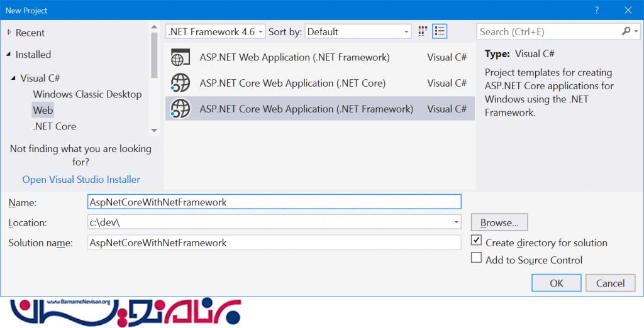
Task: Click the search magnifier icon
Action: [626, 31]
